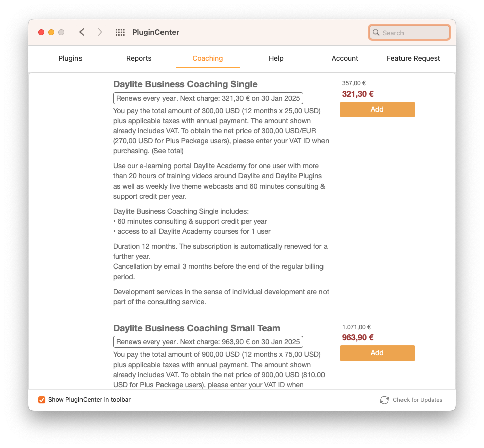
Task: Open the Reports tab
Action: [x=139, y=59]
